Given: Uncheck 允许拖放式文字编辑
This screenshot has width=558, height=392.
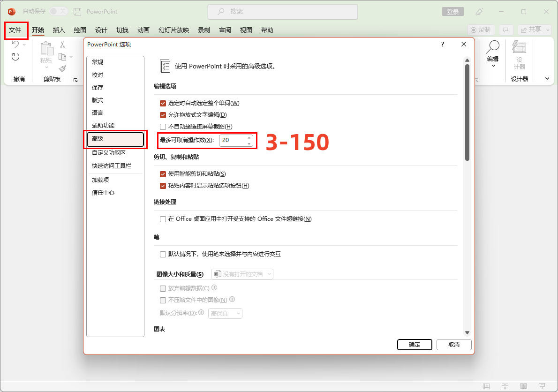Looking at the screenshot, I should click(163, 115).
